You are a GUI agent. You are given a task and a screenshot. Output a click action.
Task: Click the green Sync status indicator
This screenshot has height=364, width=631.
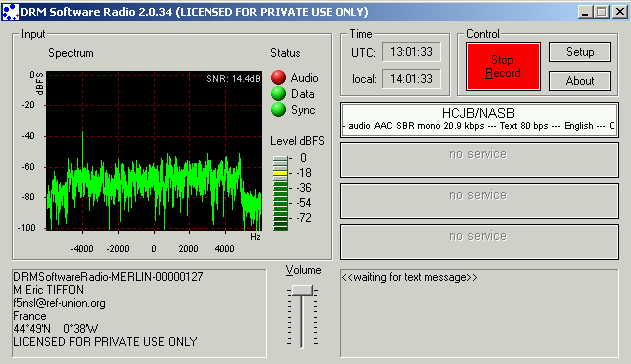pos(278,109)
